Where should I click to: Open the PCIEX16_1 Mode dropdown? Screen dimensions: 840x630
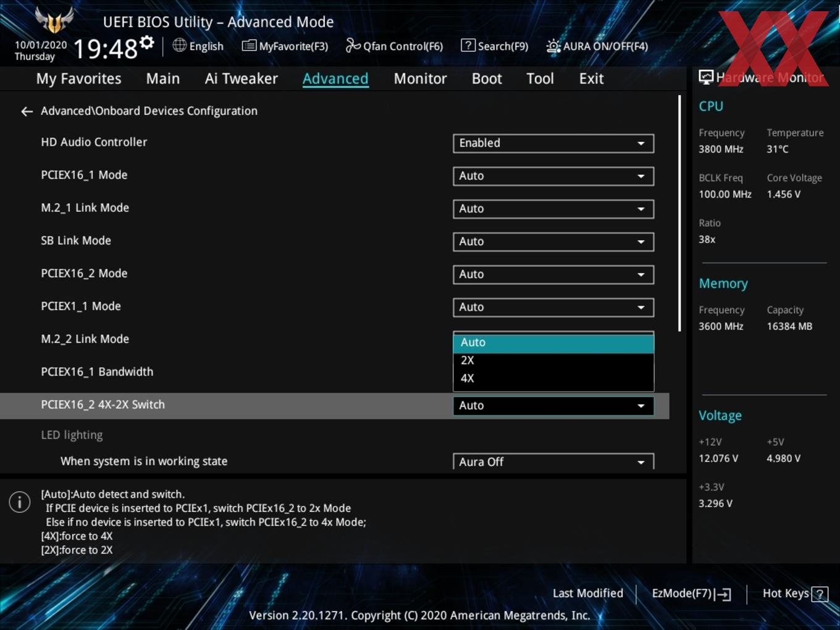click(553, 176)
